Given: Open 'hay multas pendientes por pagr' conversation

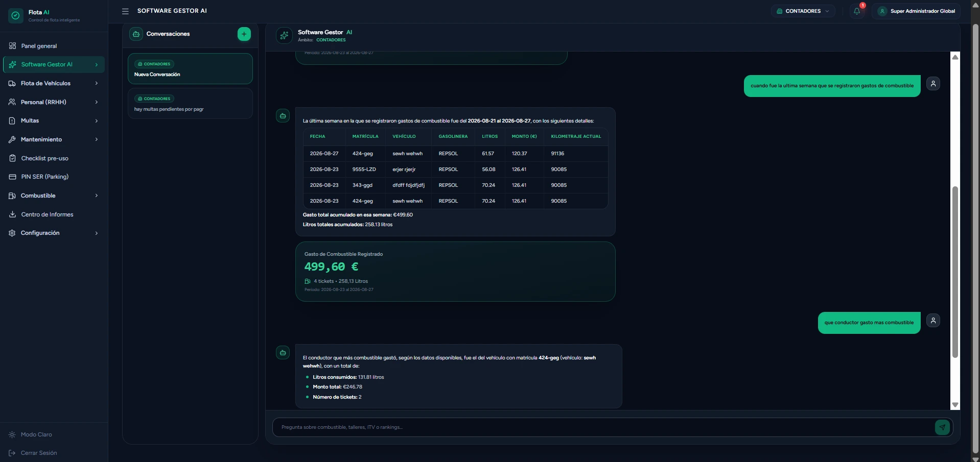Looking at the screenshot, I should (190, 104).
